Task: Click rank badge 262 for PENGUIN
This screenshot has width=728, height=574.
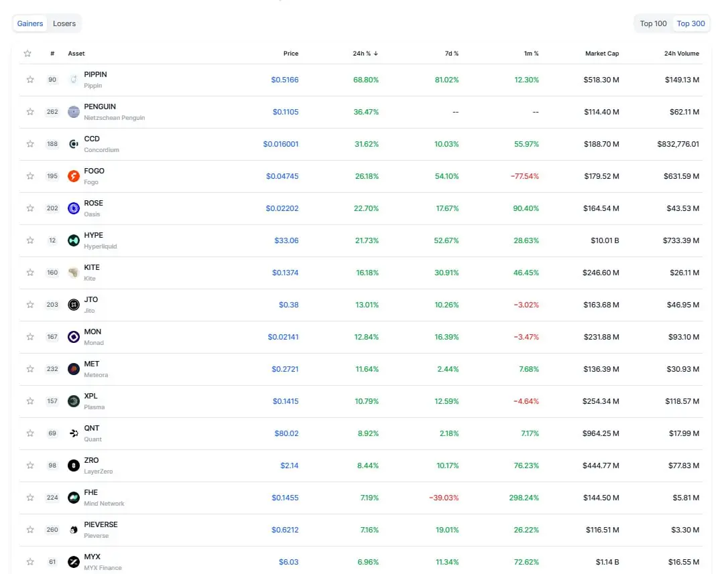Action: (x=52, y=112)
